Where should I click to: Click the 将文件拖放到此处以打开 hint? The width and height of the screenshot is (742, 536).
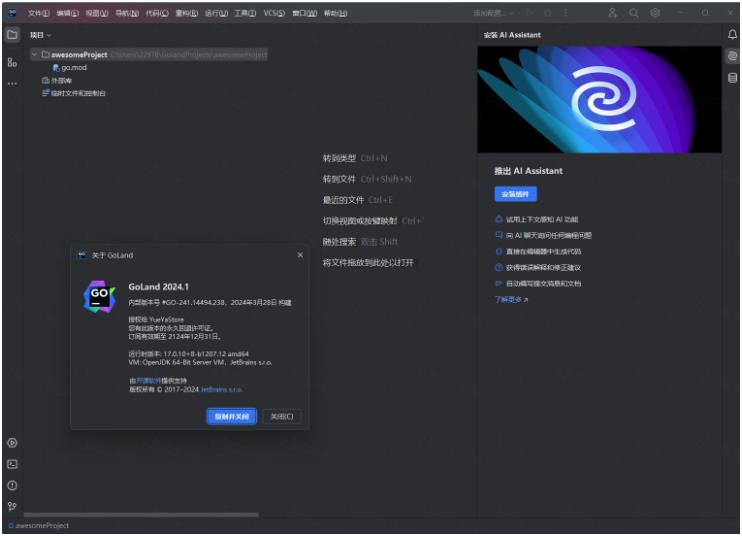[368, 263]
